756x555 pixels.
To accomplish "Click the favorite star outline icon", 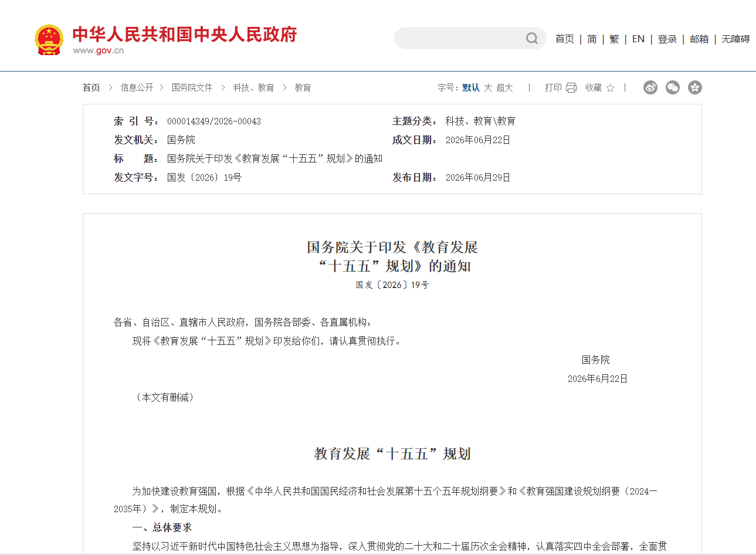I will click(611, 88).
